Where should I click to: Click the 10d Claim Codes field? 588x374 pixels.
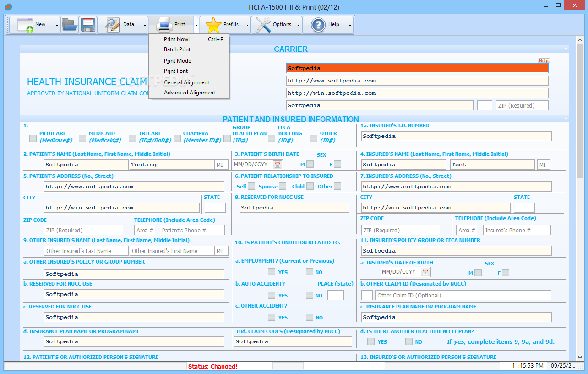(293, 341)
